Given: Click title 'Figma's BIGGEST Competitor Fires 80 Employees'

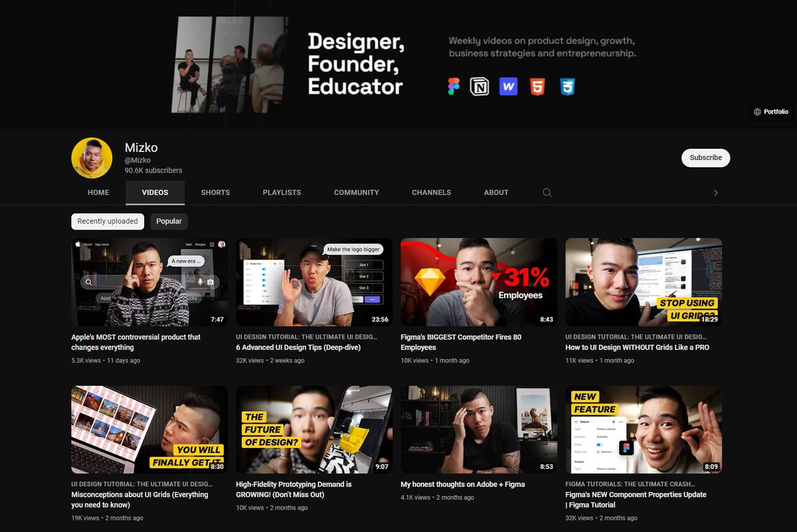Looking at the screenshot, I should (x=461, y=342).
